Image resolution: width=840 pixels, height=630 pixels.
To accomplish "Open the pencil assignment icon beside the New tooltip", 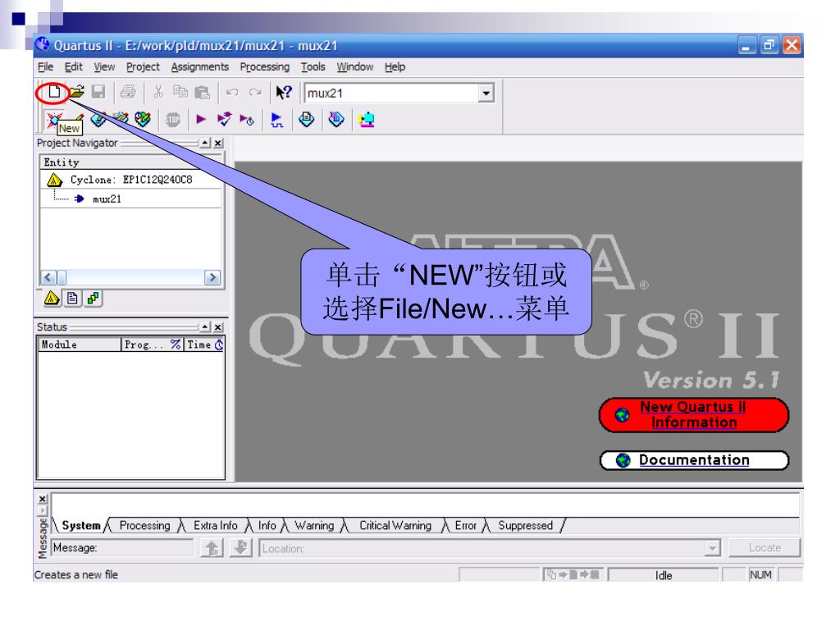I will [79, 116].
